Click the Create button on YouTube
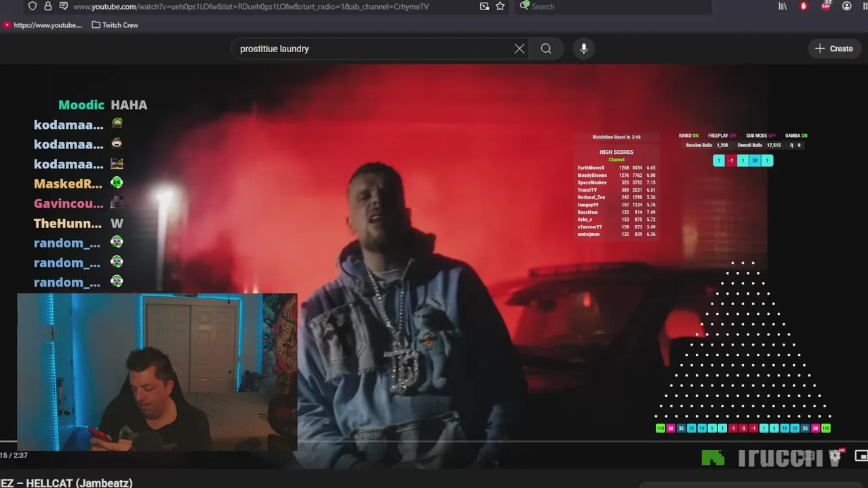 pyautogui.click(x=834, y=49)
